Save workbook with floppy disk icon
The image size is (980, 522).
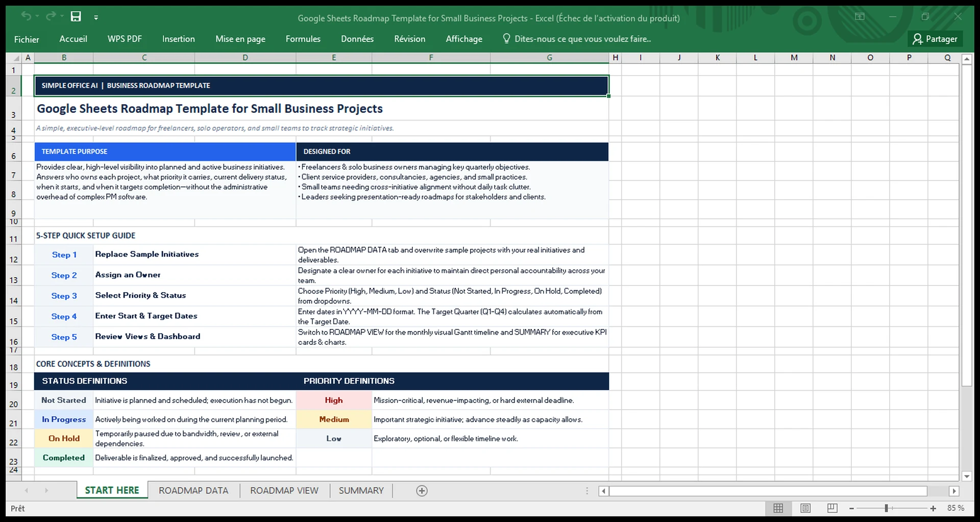click(76, 16)
